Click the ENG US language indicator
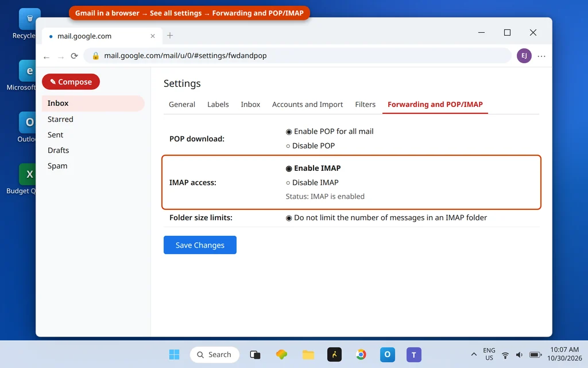 [x=489, y=354]
